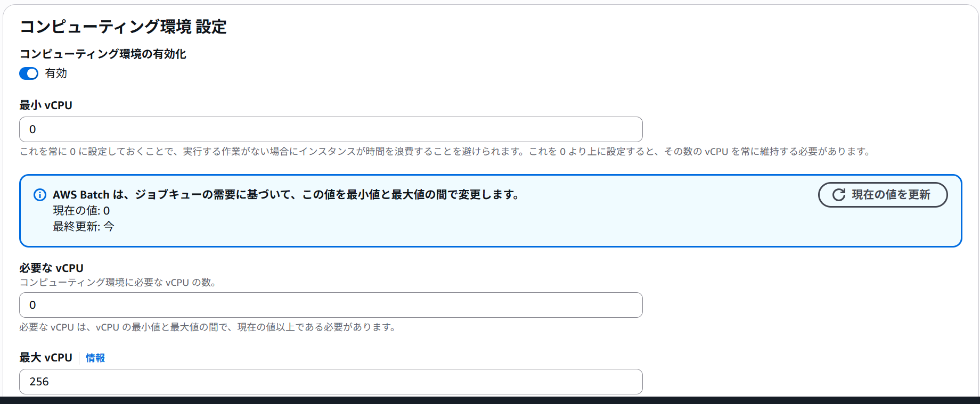Click the コンピューティング環境 設定 heading

click(x=123, y=27)
